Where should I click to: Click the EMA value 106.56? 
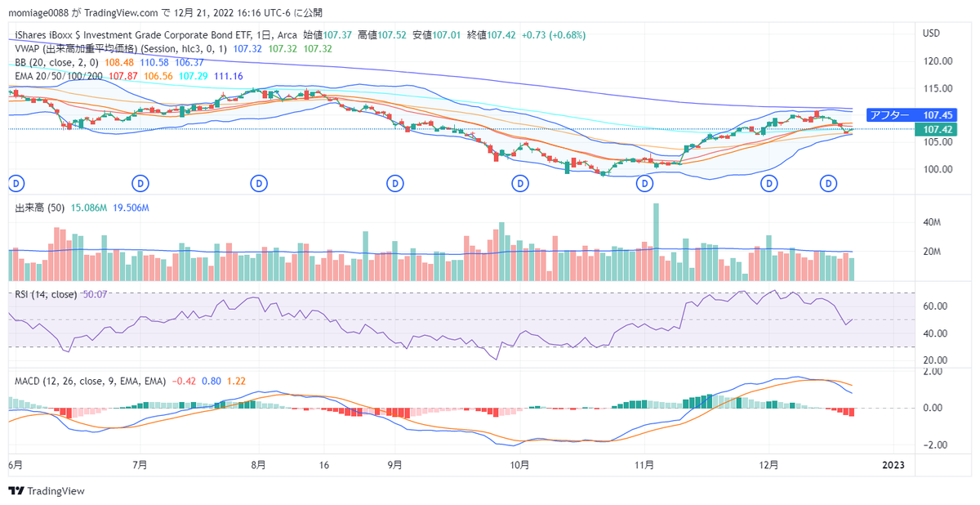[158, 75]
